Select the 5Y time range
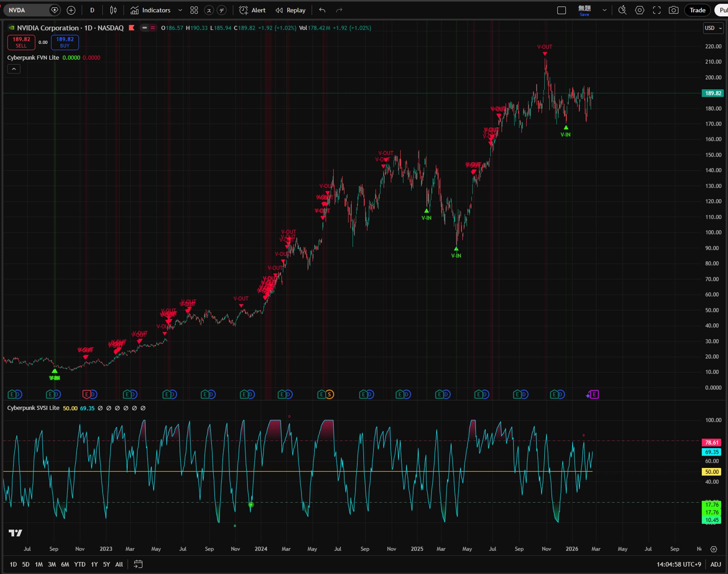Image resolution: width=728 pixels, height=574 pixels. click(x=106, y=564)
